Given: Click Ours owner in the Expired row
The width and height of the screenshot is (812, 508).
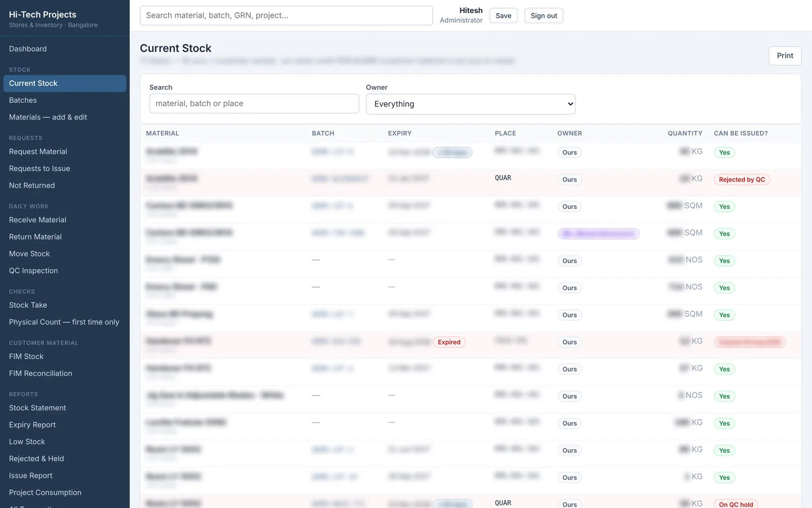Looking at the screenshot, I should [569, 342].
